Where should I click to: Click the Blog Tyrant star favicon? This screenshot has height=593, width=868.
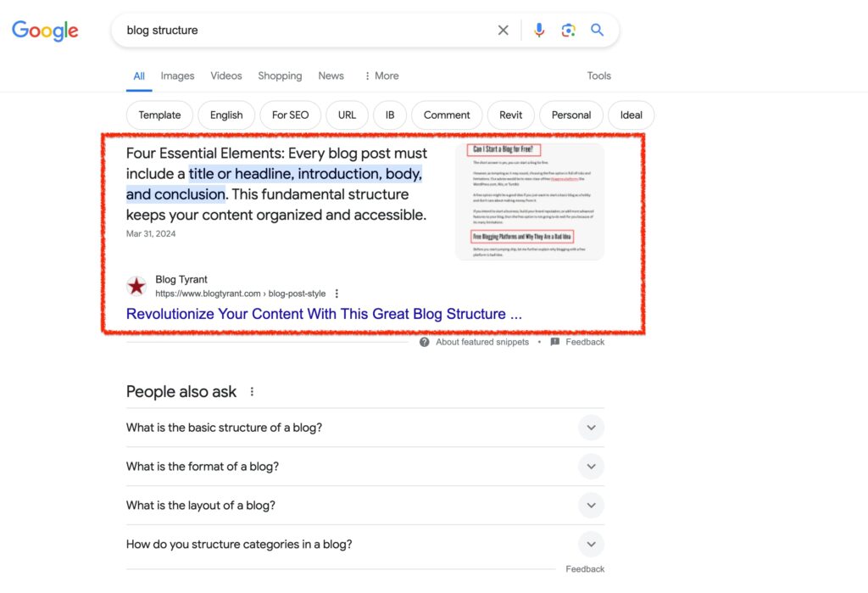click(x=136, y=286)
